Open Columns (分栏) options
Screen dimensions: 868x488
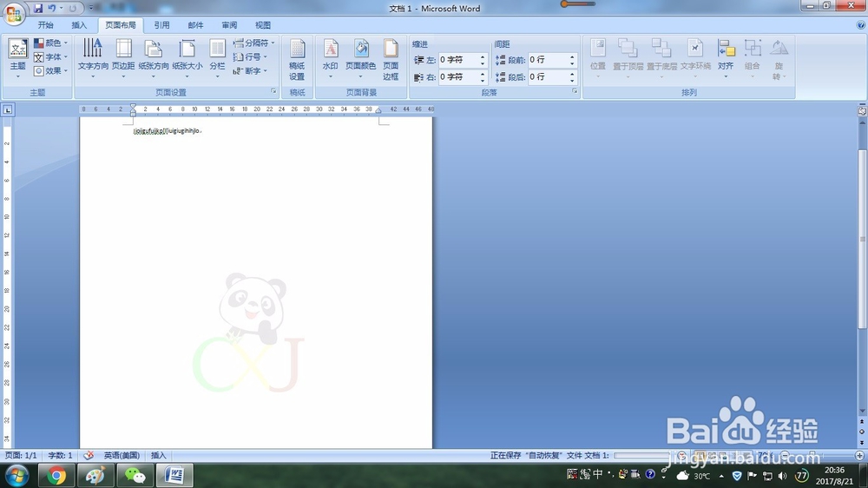click(x=217, y=57)
